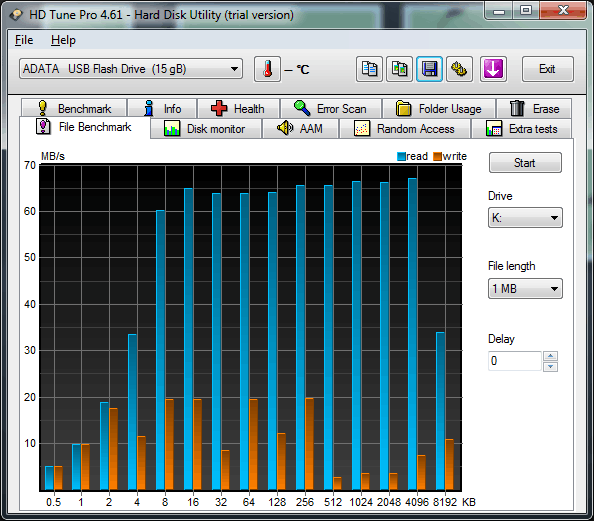Click the Start benchmark button
This screenshot has width=594, height=521.
[x=525, y=163]
